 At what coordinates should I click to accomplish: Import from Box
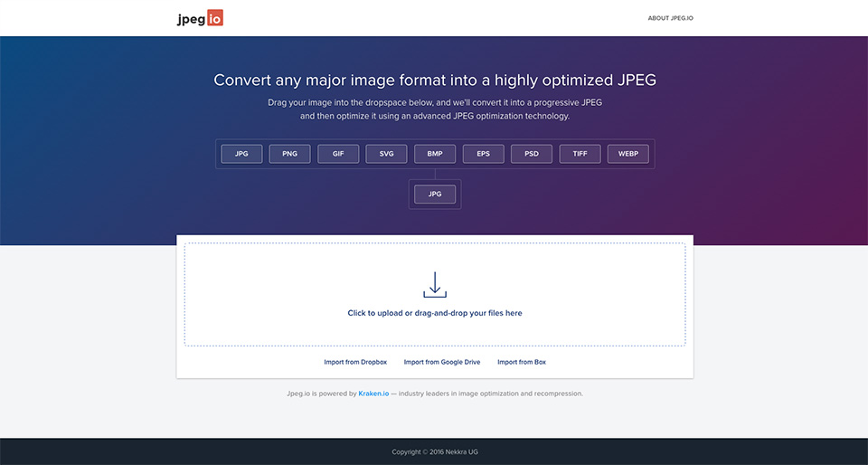click(x=522, y=362)
